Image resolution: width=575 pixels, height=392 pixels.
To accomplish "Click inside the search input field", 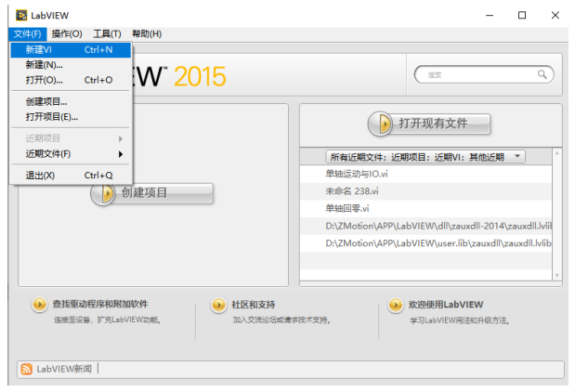I will tap(484, 75).
